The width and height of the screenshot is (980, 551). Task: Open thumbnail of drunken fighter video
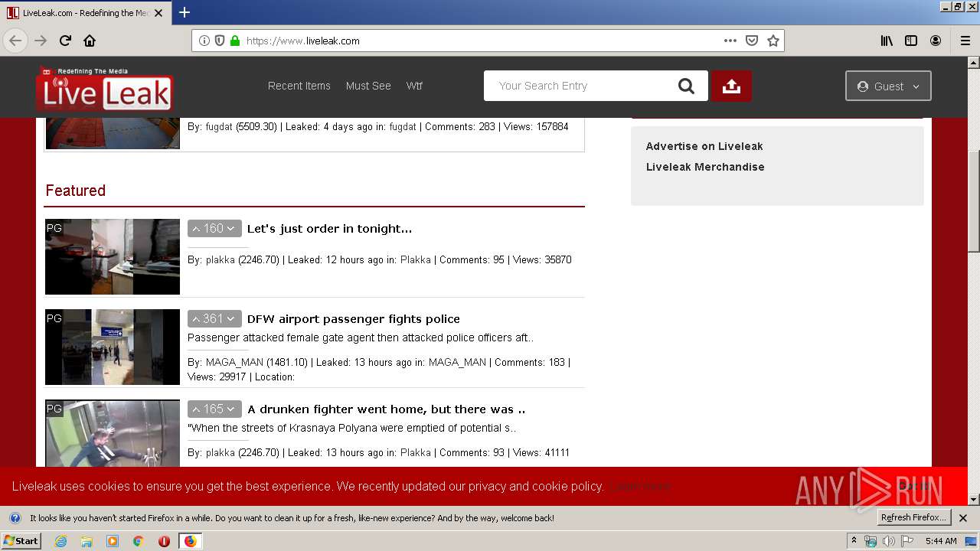click(x=113, y=433)
